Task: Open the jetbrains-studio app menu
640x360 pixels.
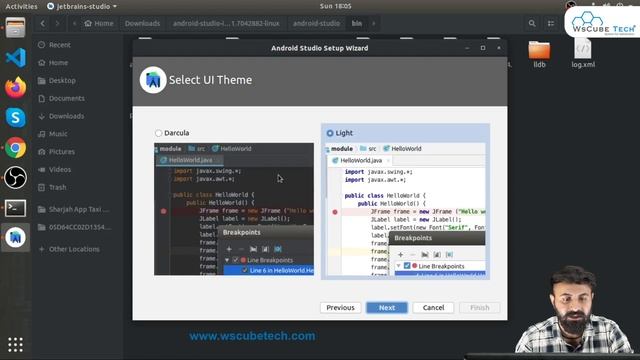Action: (x=82, y=6)
